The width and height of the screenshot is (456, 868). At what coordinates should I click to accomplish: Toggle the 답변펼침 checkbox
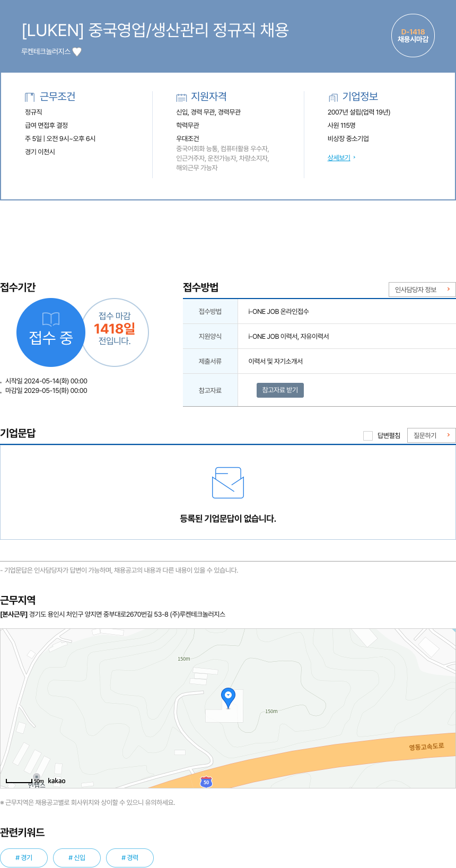pyautogui.click(x=368, y=435)
